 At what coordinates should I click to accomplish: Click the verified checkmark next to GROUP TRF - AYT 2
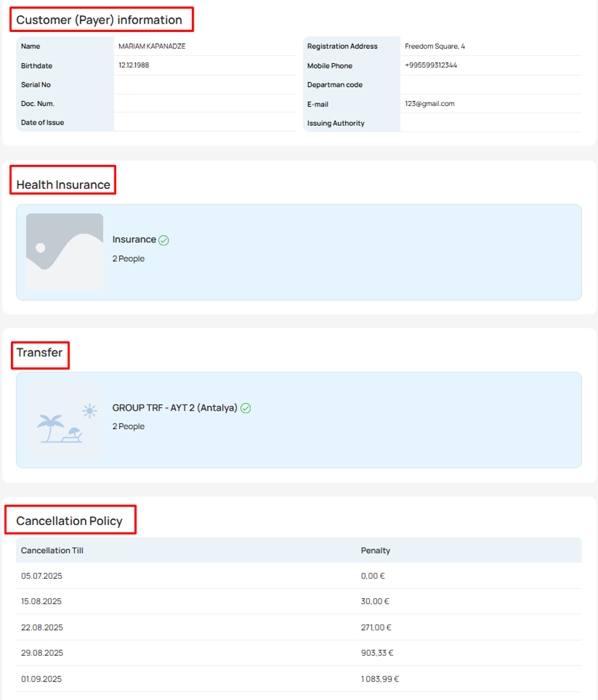(246, 408)
